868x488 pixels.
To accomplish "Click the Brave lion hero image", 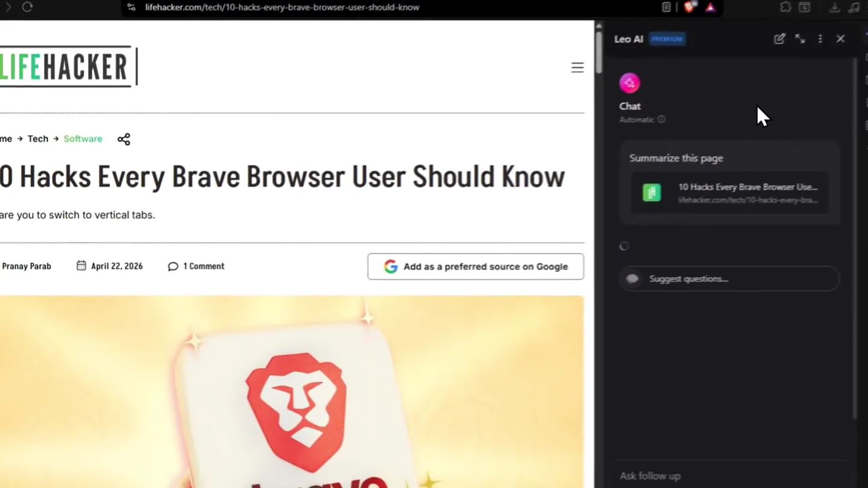I will (292, 392).
